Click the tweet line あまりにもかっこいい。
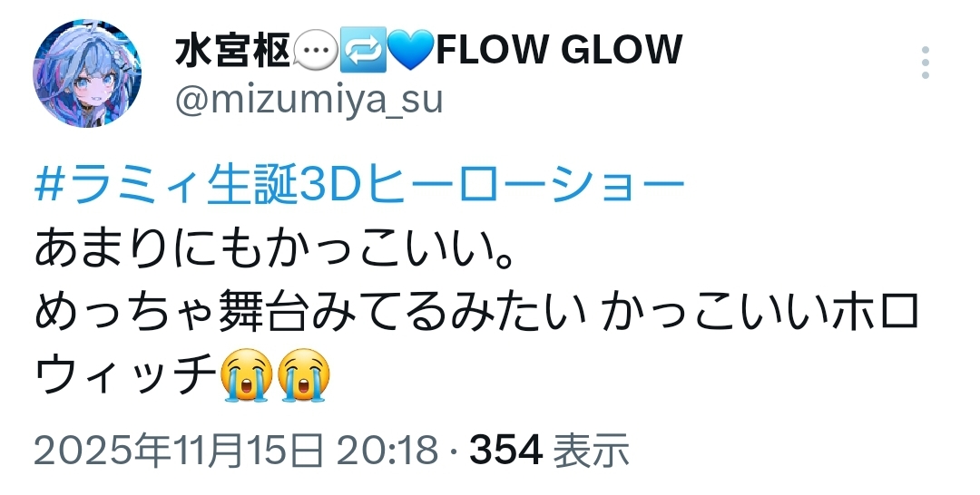980x495 pixels. click(x=275, y=249)
